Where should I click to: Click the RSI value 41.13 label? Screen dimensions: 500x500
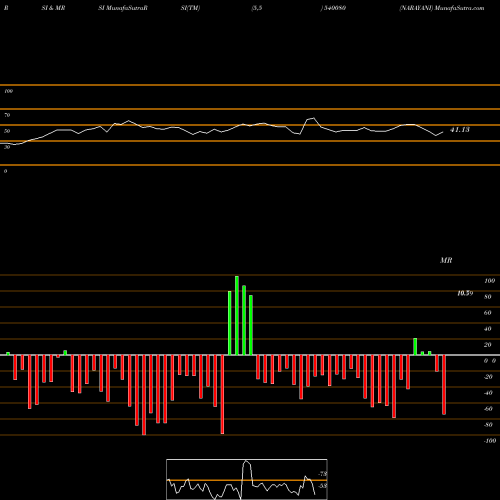tap(460, 130)
